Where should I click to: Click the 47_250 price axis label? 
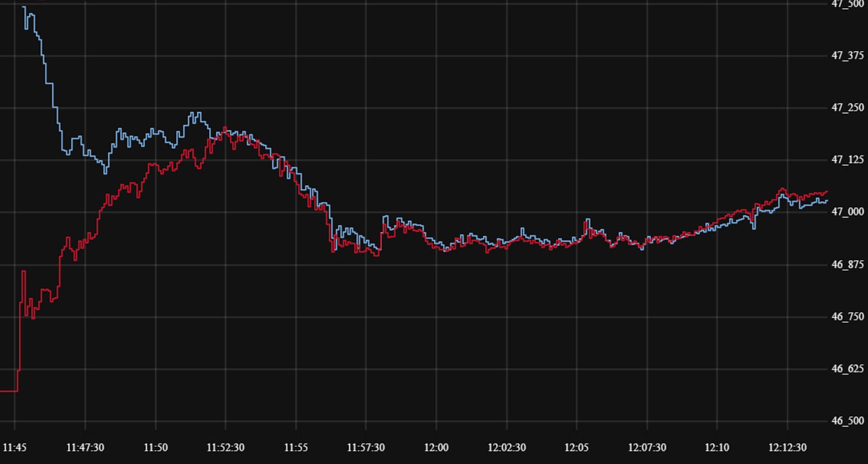point(847,107)
